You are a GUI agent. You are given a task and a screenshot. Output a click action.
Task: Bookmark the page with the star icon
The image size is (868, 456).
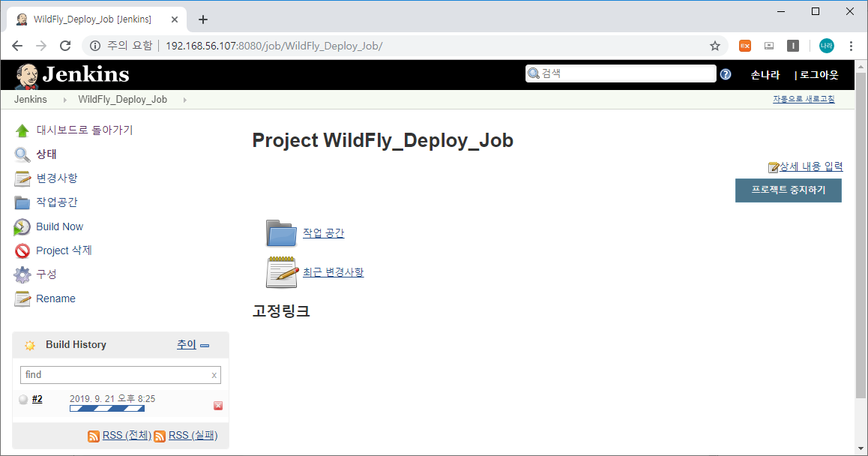715,46
